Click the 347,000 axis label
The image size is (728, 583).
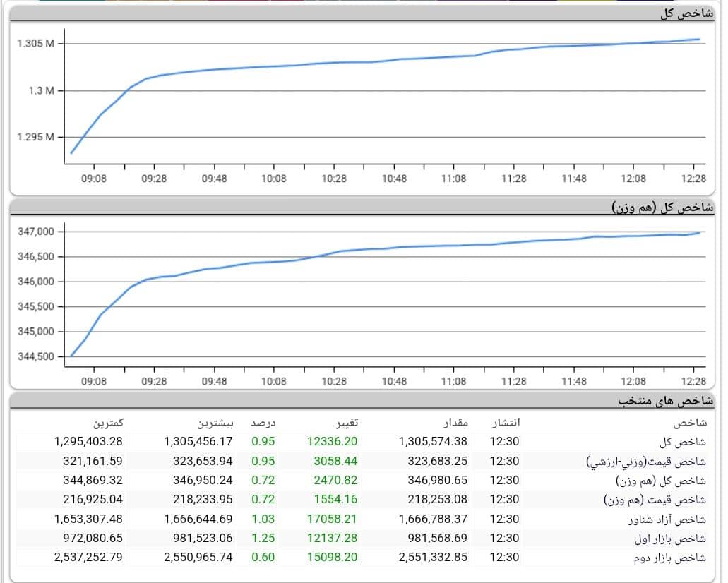[36, 232]
